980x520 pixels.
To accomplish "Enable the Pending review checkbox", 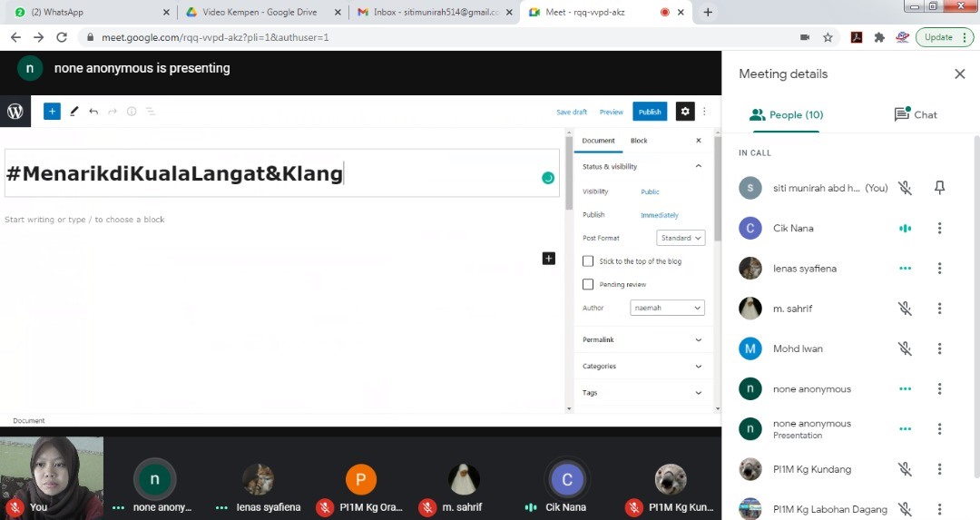I will (x=588, y=285).
